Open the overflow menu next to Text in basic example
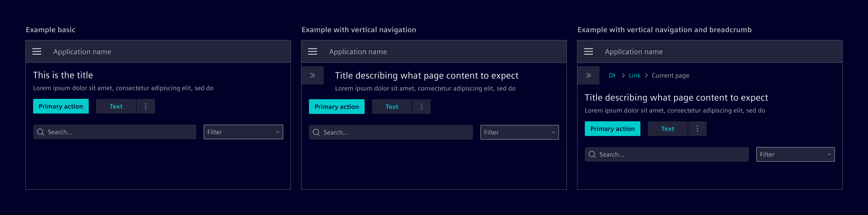 click(x=146, y=106)
